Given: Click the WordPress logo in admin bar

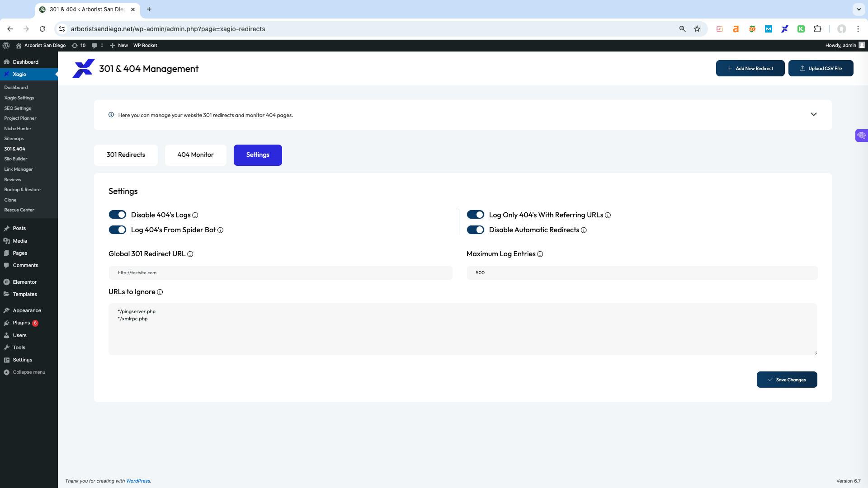Looking at the screenshot, I should (x=6, y=46).
